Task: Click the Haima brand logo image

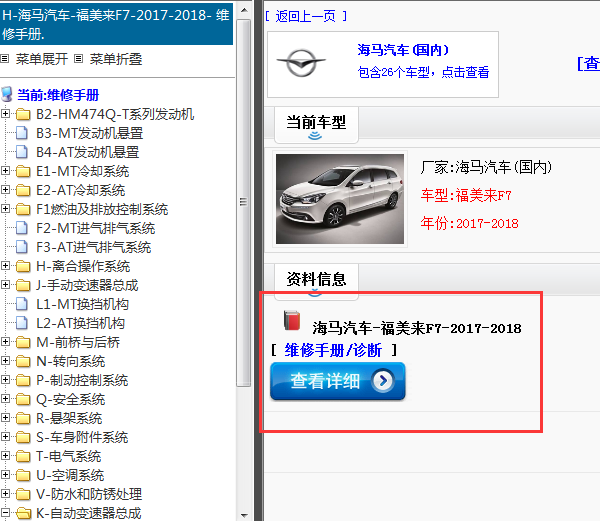Action: 301,63
